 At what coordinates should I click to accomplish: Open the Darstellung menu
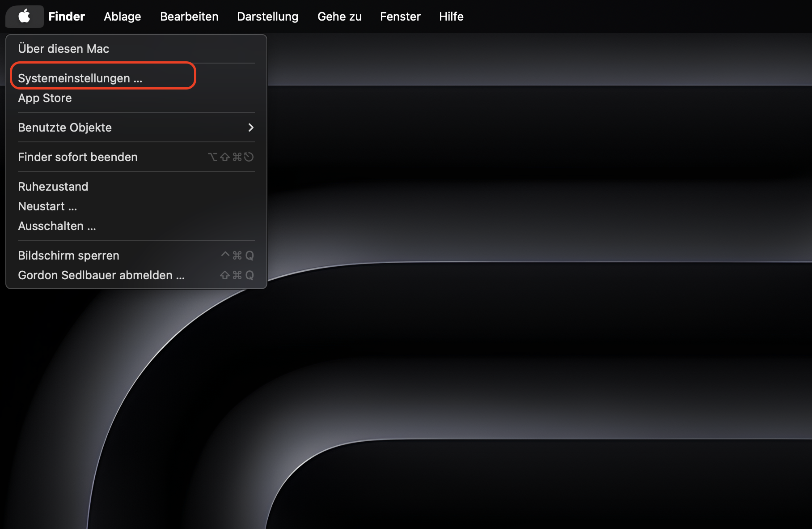click(x=267, y=16)
